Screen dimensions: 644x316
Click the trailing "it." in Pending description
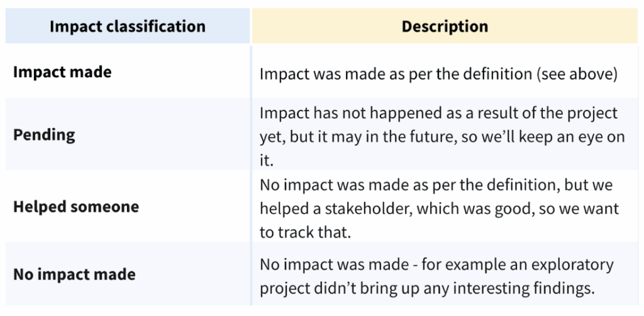click(267, 160)
